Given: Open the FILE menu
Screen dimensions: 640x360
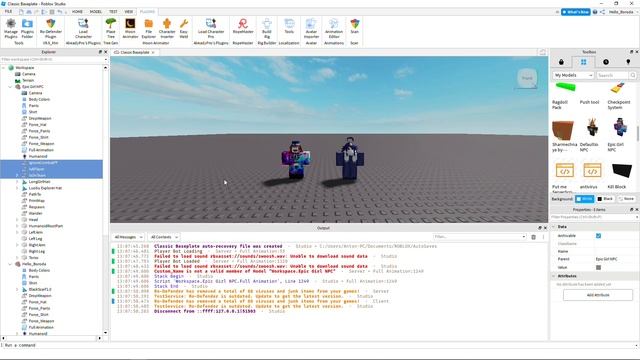Looking at the screenshot, I should click(x=8, y=11).
